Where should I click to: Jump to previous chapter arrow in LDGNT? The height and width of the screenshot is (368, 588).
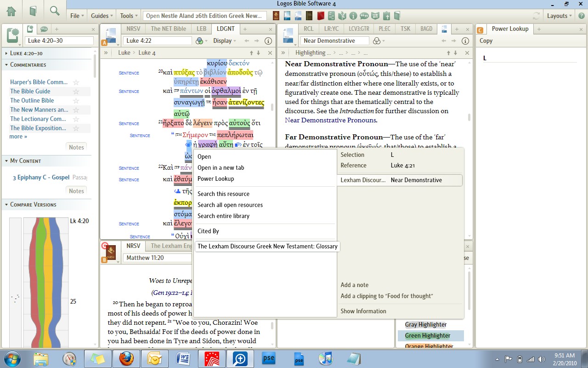tap(251, 53)
